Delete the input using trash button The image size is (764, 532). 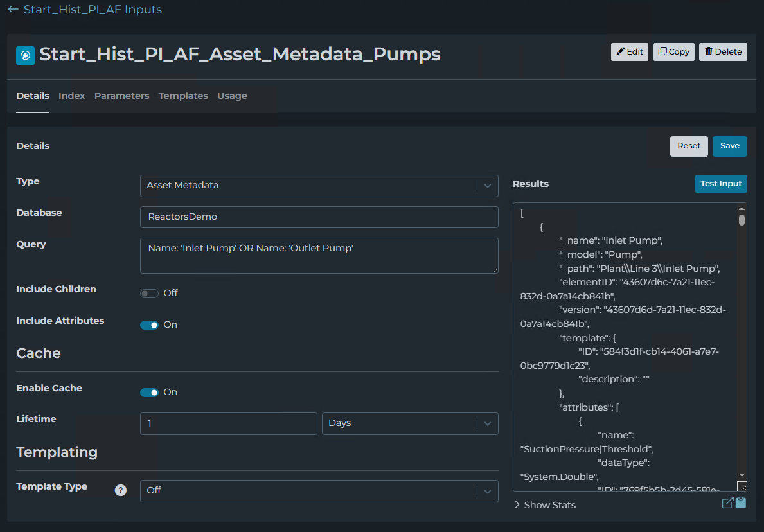[x=723, y=52]
